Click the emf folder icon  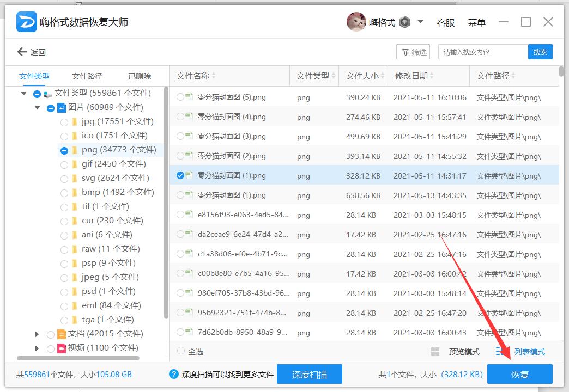pos(74,305)
